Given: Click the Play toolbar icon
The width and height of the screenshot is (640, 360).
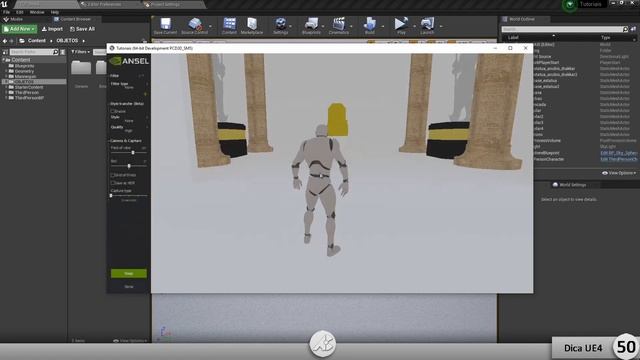Looking at the screenshot, I should point(401,24).
